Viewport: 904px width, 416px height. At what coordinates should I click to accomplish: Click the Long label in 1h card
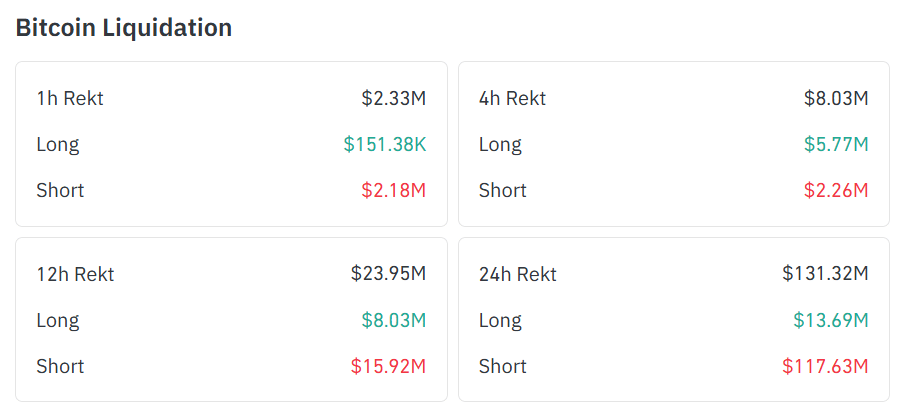[x=58, y=144]
